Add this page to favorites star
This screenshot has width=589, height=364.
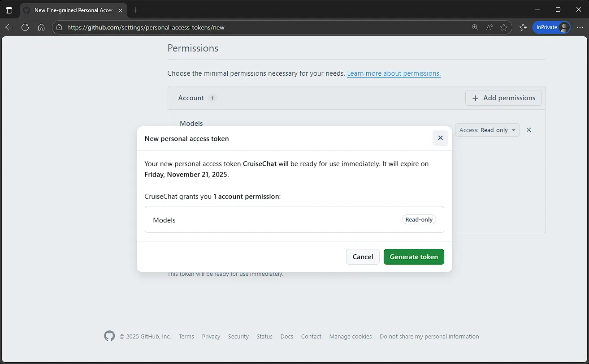click(504, 27)
